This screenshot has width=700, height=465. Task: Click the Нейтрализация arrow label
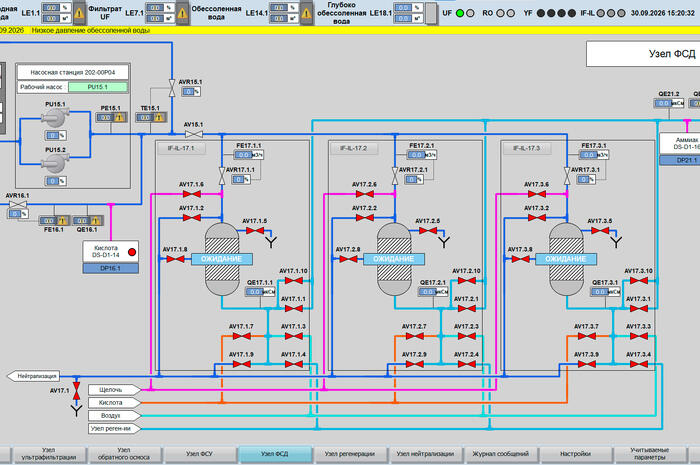click(x=33, y=376)
